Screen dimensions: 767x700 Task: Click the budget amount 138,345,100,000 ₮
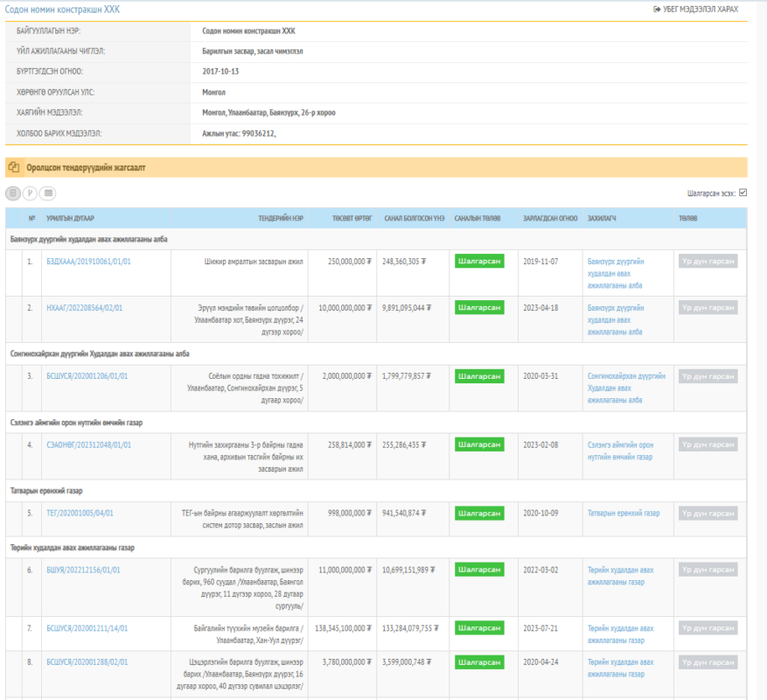coord(343,628)
